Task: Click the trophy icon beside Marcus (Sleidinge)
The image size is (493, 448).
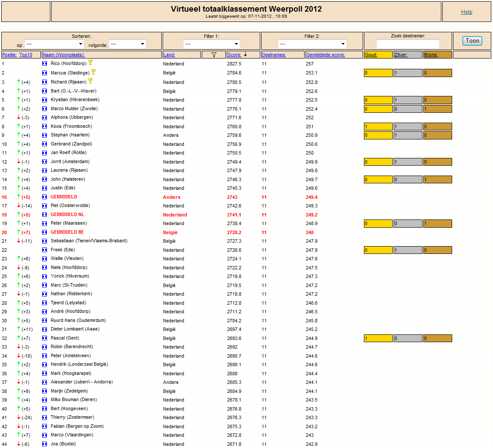Action: pyautogui.click(x=93, y=72)
